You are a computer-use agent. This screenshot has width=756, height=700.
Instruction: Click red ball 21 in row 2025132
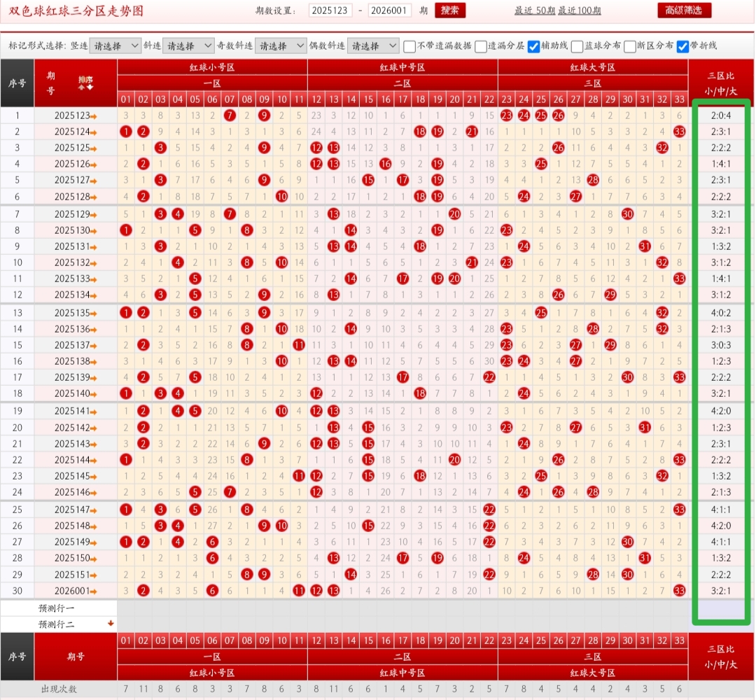tap(472, 262)
